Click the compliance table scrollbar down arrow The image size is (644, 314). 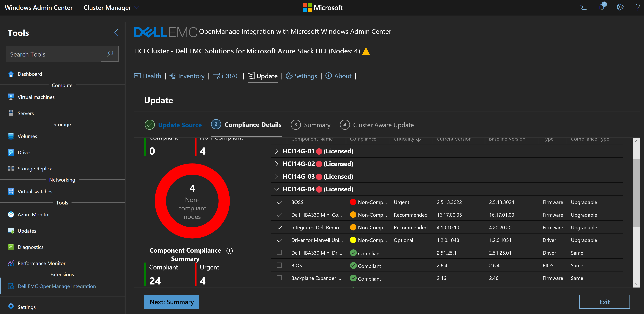click(637, 284)
